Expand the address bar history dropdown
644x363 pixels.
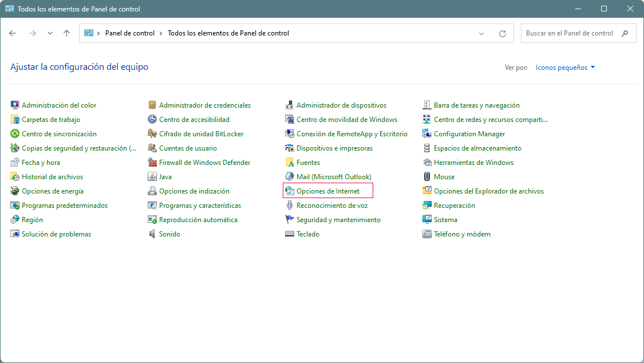tap(481, 33)
